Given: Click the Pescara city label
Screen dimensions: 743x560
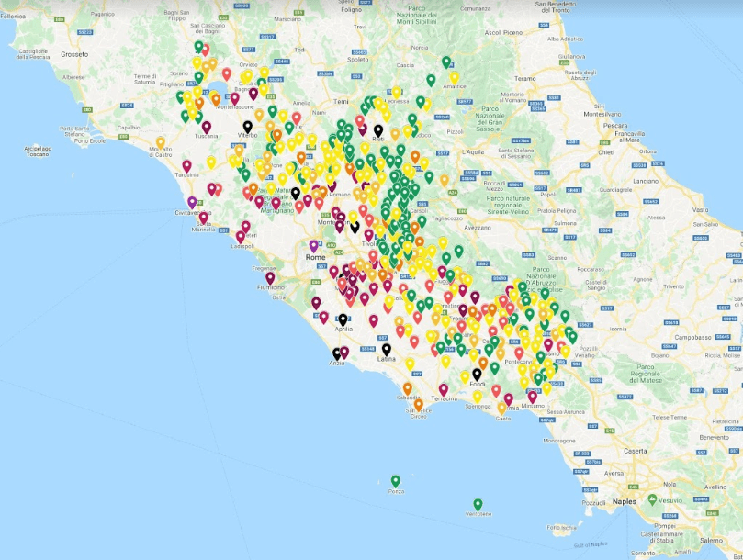Looking at the screenshot, I should [615, 126].
